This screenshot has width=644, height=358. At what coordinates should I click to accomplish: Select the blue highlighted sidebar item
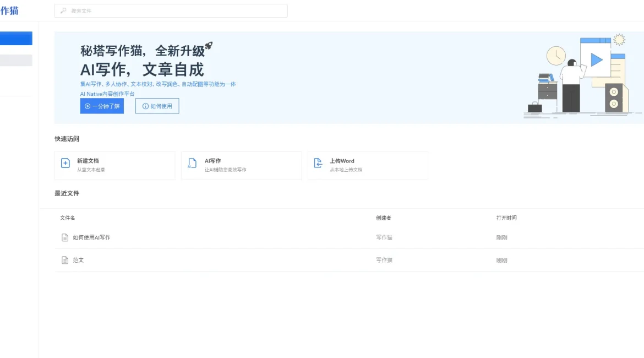(x=16, y=38)
